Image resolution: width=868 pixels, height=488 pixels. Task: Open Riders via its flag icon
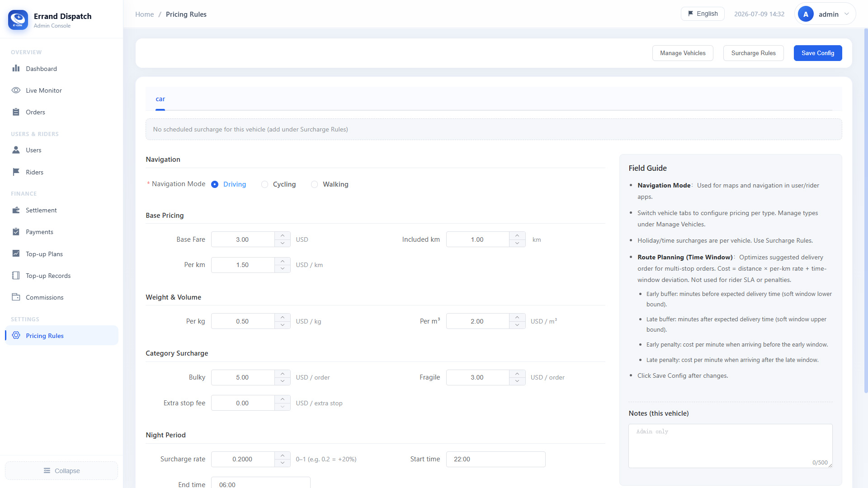(16, 172)
